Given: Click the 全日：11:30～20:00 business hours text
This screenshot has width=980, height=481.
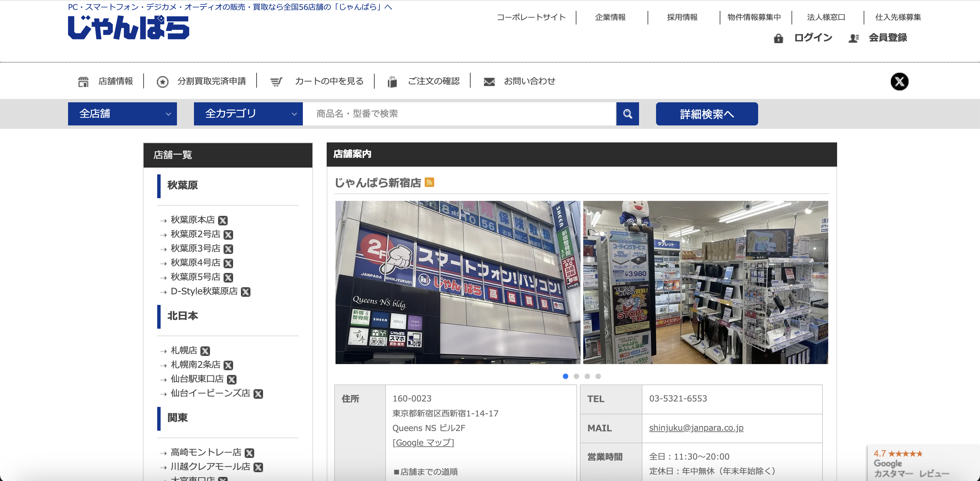Looking at the screenshot, I should tap(689, 457).
